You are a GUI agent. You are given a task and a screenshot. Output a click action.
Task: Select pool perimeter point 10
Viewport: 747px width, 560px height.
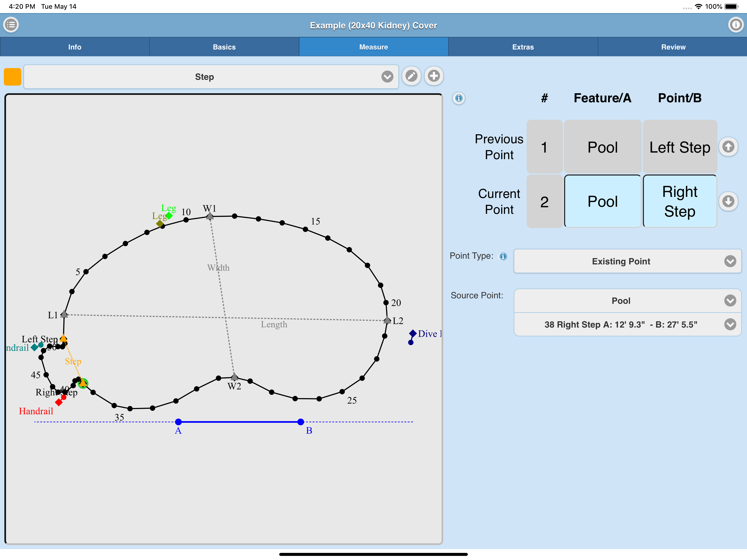(x=186, y=220)
